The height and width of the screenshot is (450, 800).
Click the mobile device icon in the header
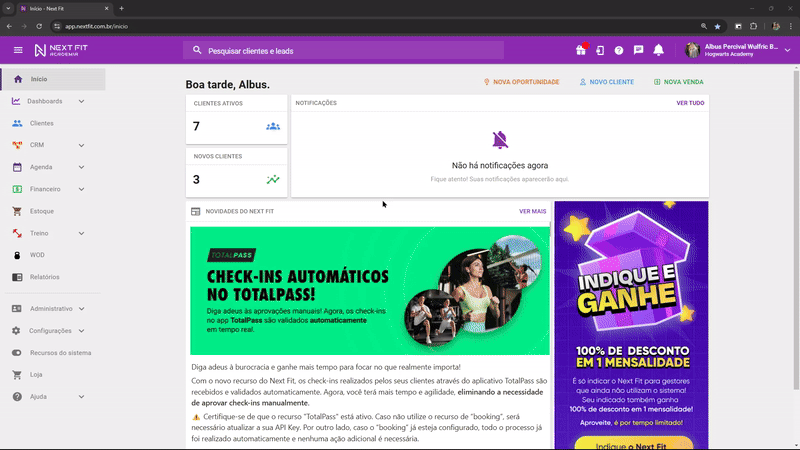600,50
